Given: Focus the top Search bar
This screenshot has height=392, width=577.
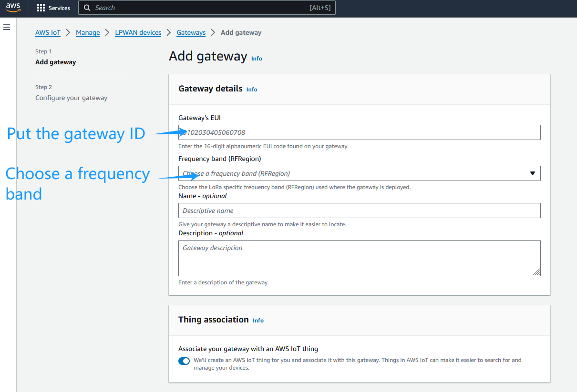Looking at the screenshot, I should (207, 8).
